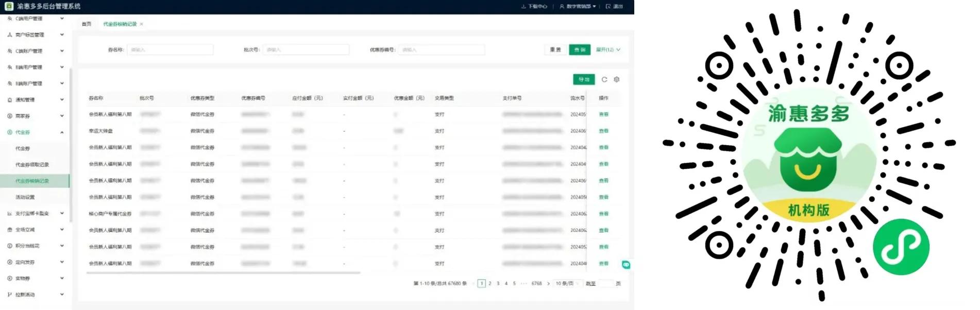Expand the 通知管理 menu chevron
Image resolution: width=980 pixels, height=310 pixels.
click(62, 100)
